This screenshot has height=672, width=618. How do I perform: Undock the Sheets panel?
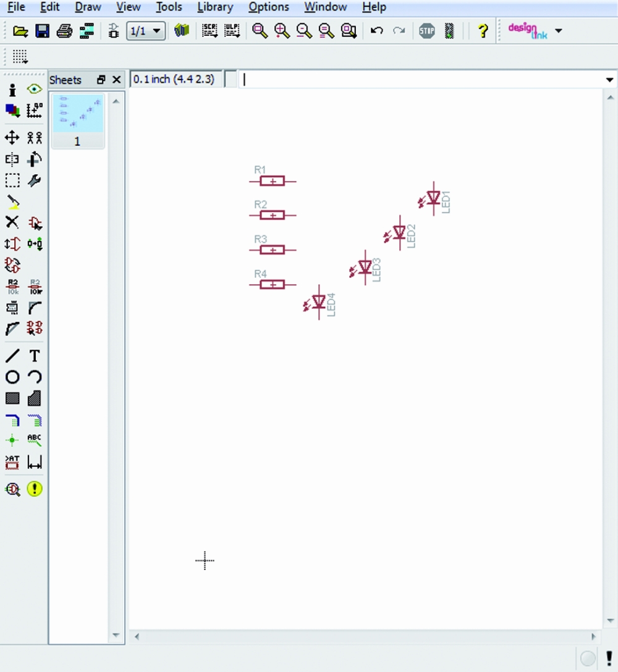click(101, 80)
